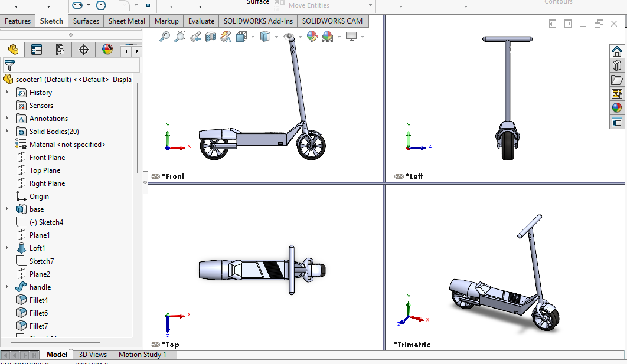This screenshot has height=364, width=627.
Task: Click the polygon sketch tool
Action: click(x=101, y=5)
